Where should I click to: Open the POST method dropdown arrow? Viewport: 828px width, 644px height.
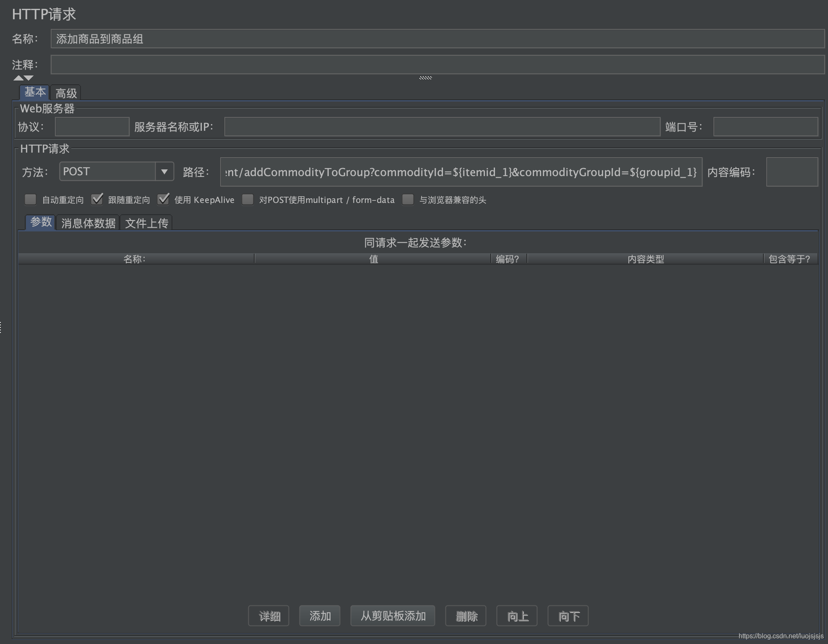164,171
